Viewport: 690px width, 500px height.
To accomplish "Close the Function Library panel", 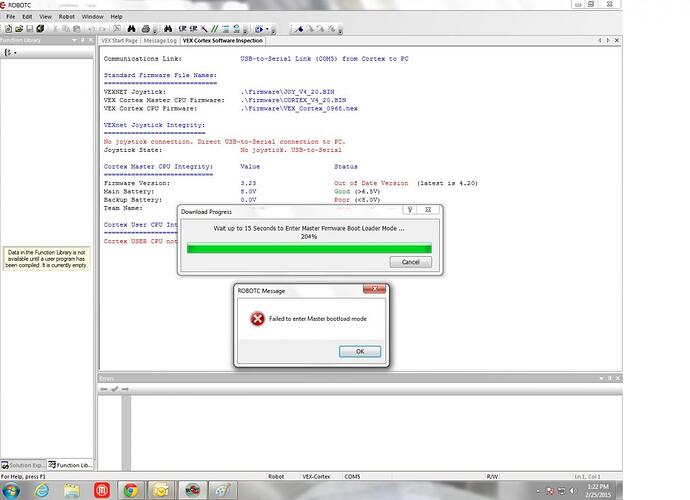I will coord(91,40).
